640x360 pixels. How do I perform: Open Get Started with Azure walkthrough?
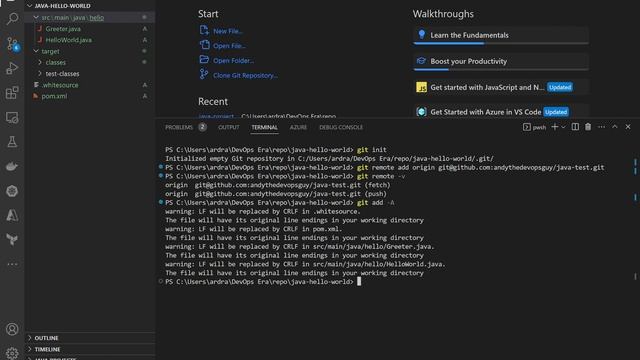501,112
